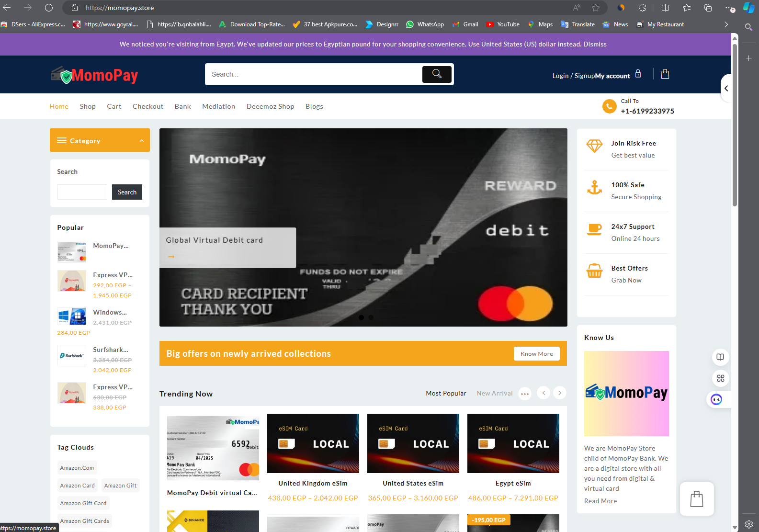Collapse the Category dropdown menu
759x532 pixels.
[100, 140]
